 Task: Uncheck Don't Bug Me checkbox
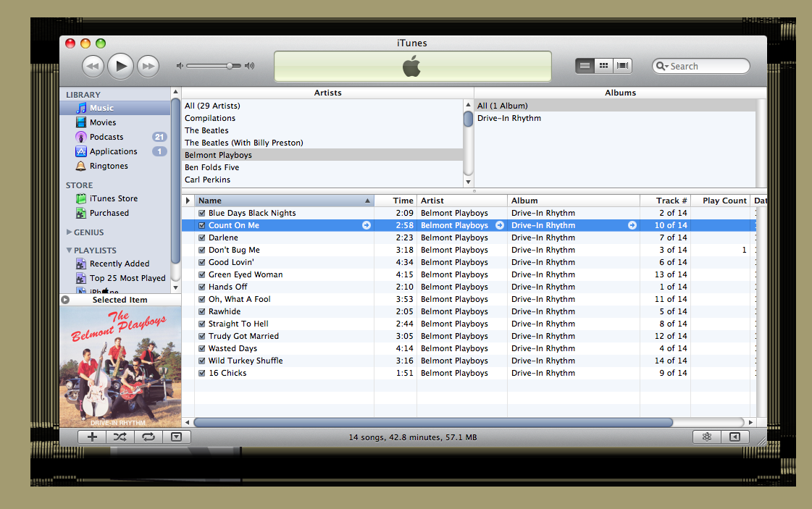click(202, 250)
